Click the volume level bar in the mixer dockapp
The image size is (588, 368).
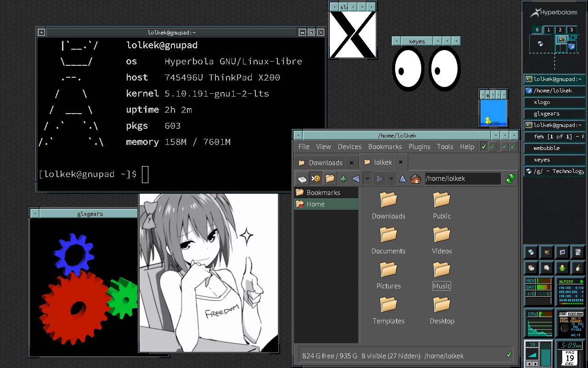pos(546,354)
